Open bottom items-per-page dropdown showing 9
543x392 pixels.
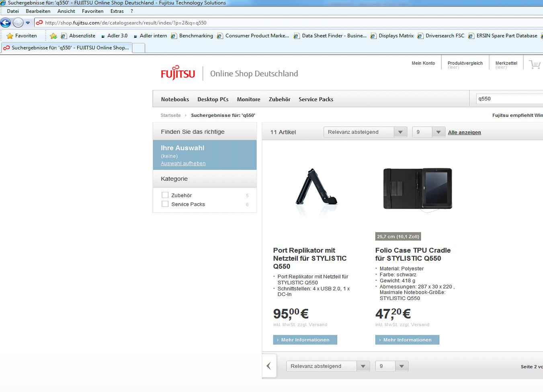point(392,366)
